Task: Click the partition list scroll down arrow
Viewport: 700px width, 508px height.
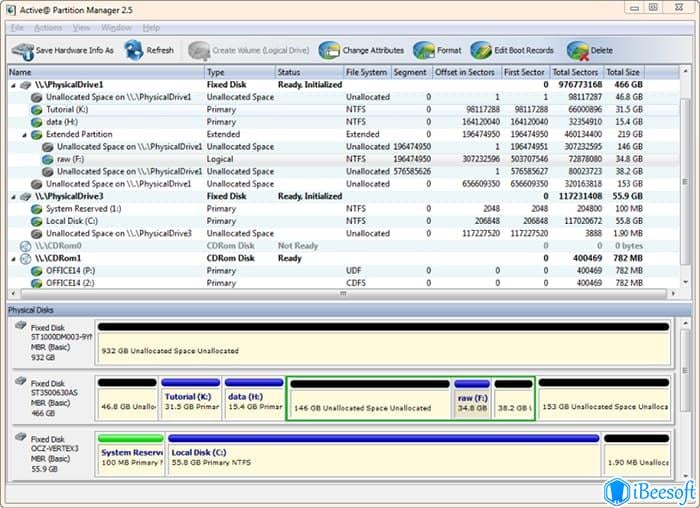Action: [685, 282]
